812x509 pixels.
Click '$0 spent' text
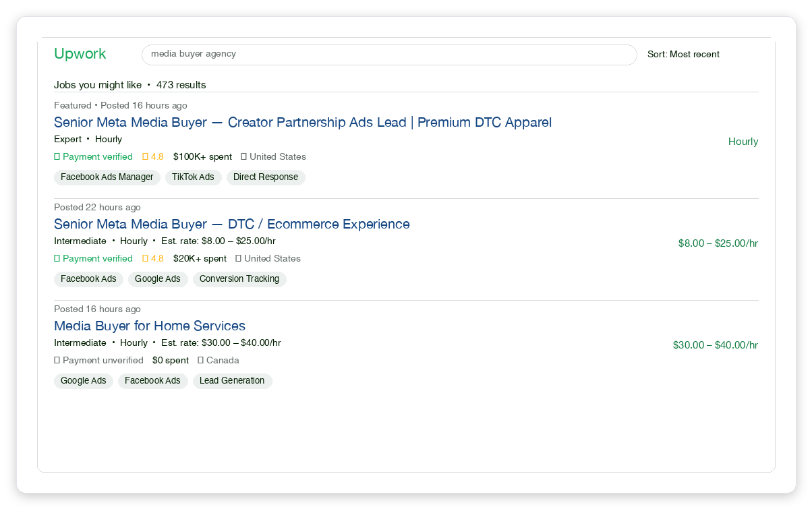point(171,361)
